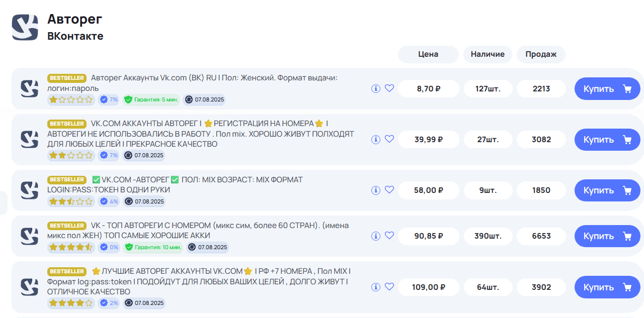Add the 39,99 ₽ listing to favorites
This screenshot has height=318, width=644.
point(389,140)
